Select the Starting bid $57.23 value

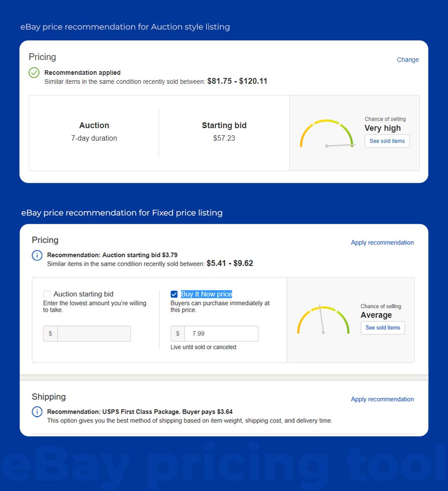point(224,138)
